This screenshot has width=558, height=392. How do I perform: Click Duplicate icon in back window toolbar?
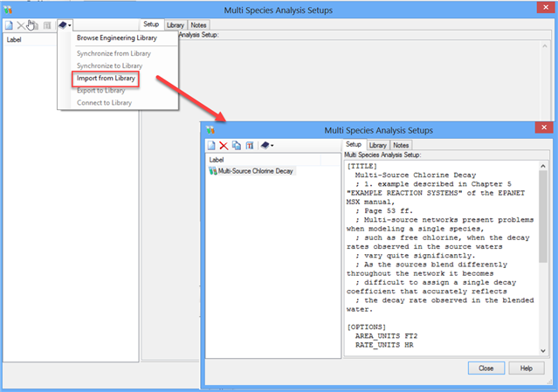pos(33,25)
